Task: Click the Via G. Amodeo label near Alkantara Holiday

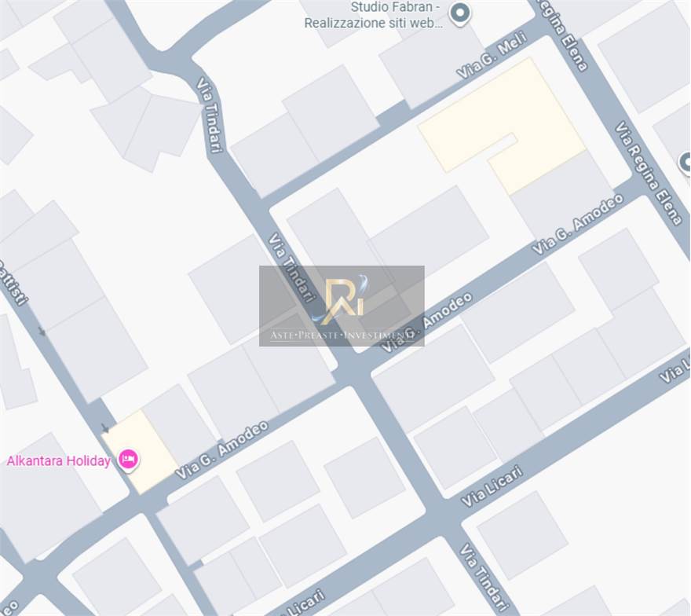Action: point(221,449)
